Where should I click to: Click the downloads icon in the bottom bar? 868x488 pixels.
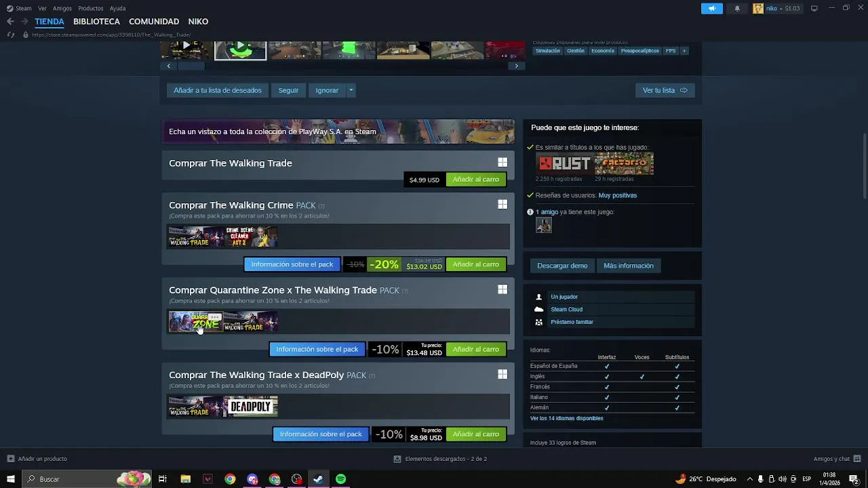click(x=397, y=459)
